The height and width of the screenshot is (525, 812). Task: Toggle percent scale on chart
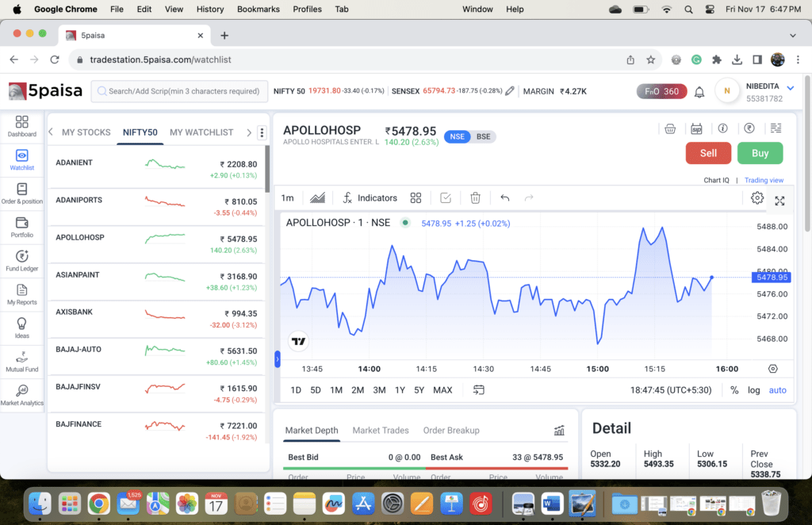(x=734, y=390)
